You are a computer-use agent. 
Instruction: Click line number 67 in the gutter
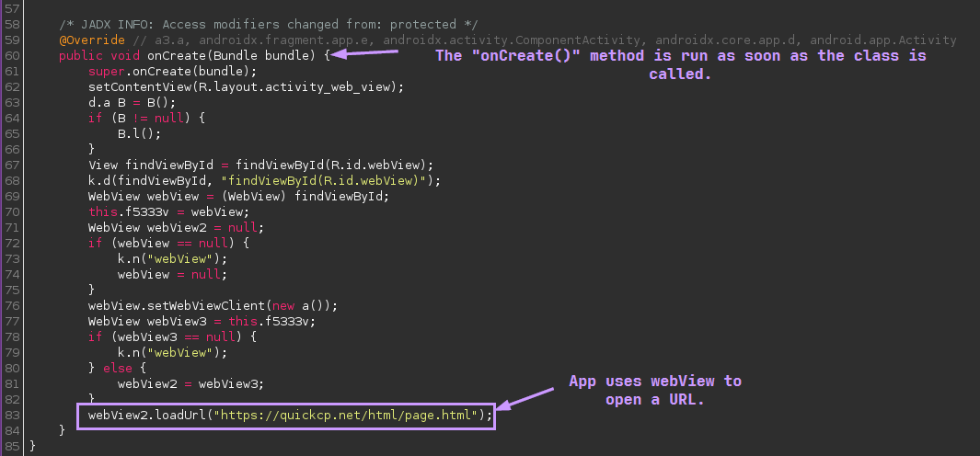point(13,165)
